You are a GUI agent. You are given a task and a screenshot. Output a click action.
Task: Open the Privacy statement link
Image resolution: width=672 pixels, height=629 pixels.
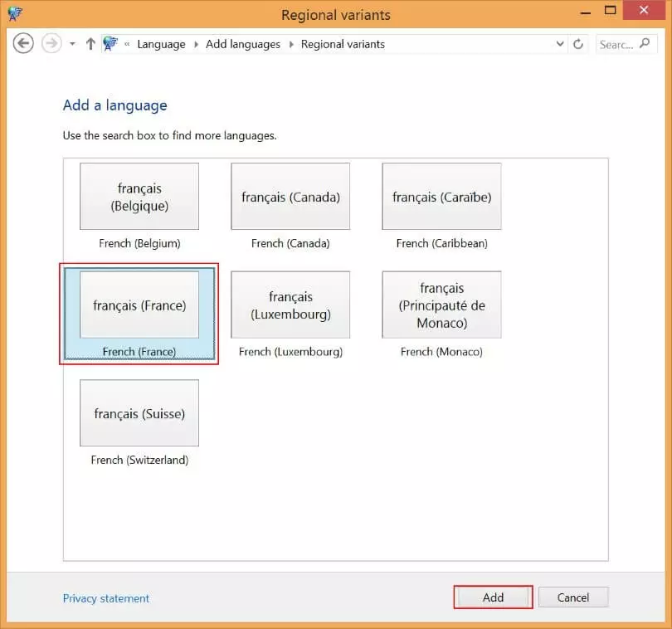point(106,598)
